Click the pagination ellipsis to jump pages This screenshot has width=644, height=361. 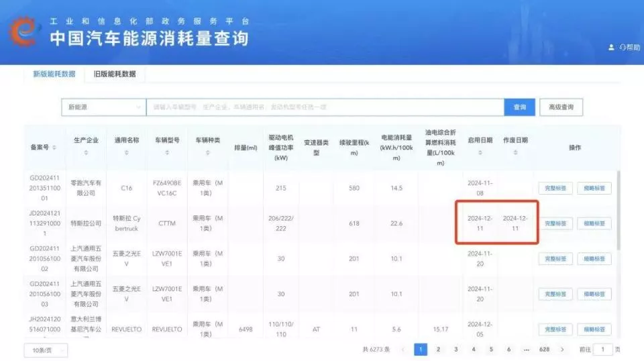pos(526,350)
